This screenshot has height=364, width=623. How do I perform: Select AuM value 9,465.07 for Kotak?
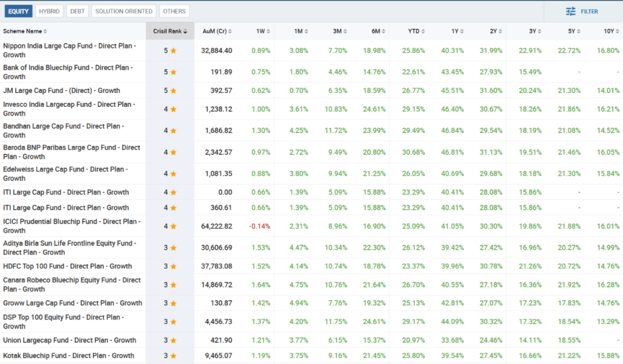point(218,355)
